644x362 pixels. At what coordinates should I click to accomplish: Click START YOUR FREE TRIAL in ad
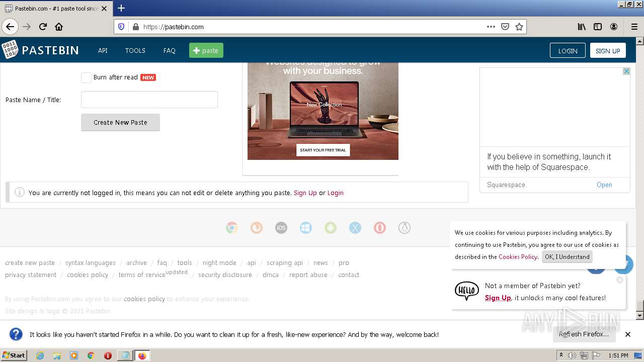click(x=323, y=150)
